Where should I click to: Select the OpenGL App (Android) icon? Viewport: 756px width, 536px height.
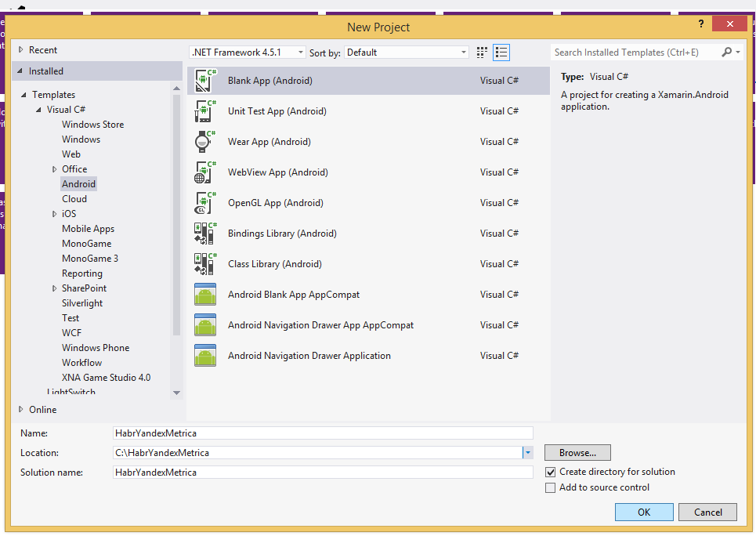(205, 203)
